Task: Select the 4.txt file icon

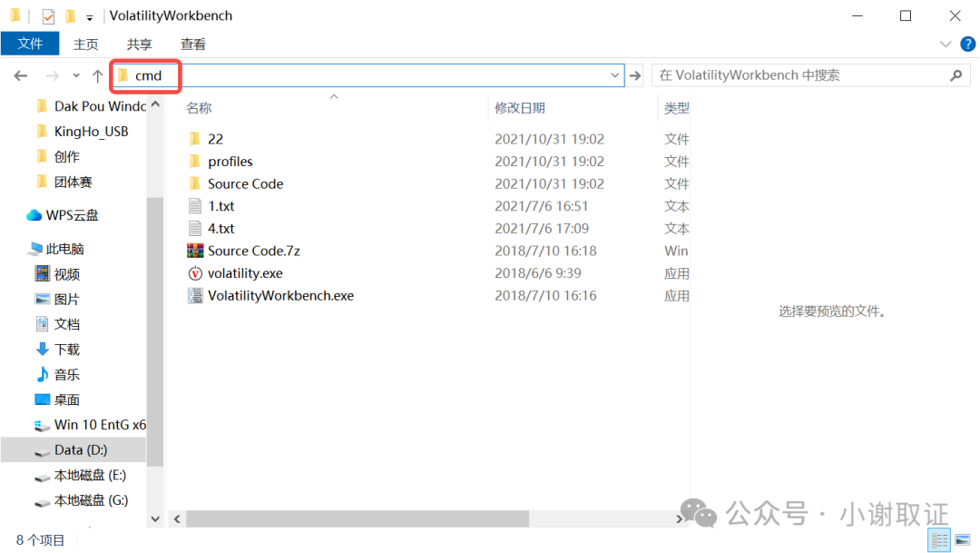Action: pyautogui.click(x=195, y=228)
